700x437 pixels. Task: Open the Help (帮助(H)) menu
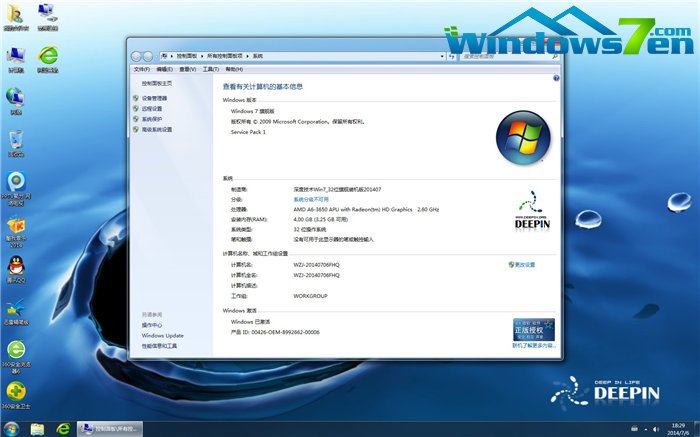[234, 70]
